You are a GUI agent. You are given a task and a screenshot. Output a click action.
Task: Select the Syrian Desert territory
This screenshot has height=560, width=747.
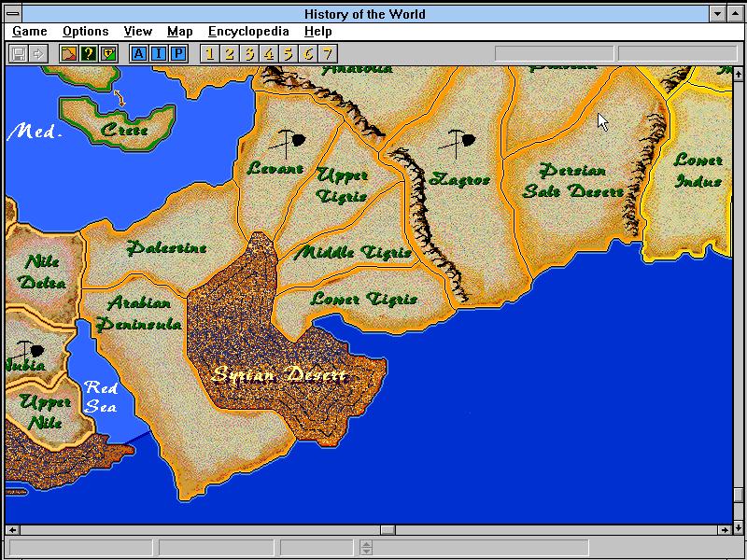(x=279, y=375)
